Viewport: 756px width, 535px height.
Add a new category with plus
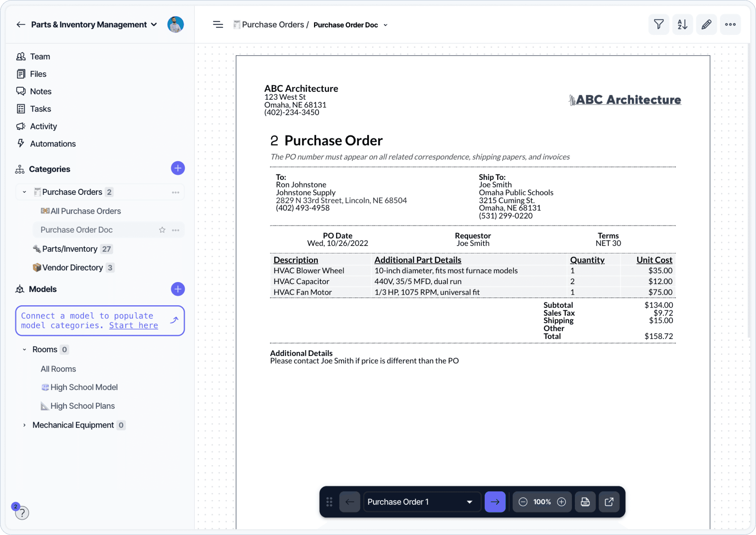click(x=178, y=168)
